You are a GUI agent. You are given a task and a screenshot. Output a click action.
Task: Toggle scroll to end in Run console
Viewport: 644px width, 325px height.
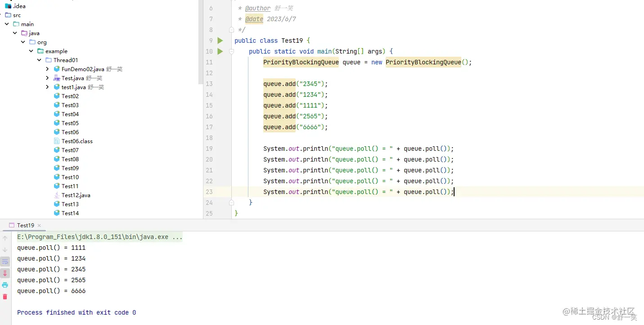click(5, 273)
